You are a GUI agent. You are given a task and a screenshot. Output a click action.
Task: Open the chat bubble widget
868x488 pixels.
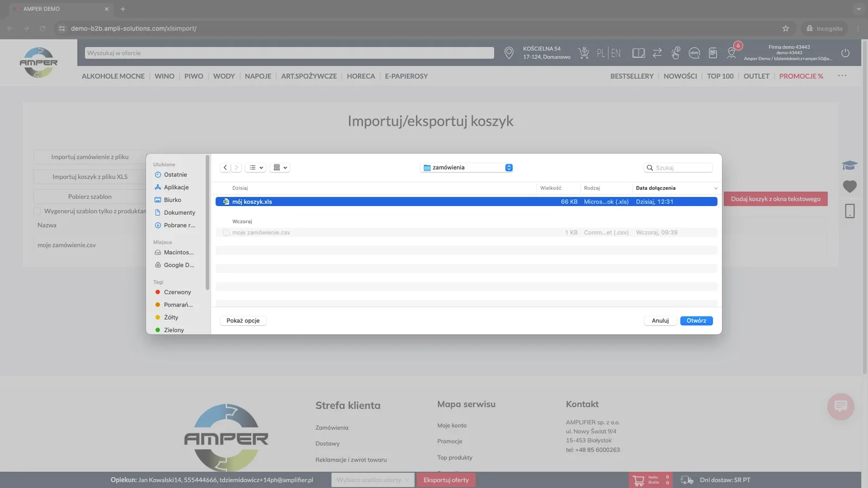pos(840,406)
